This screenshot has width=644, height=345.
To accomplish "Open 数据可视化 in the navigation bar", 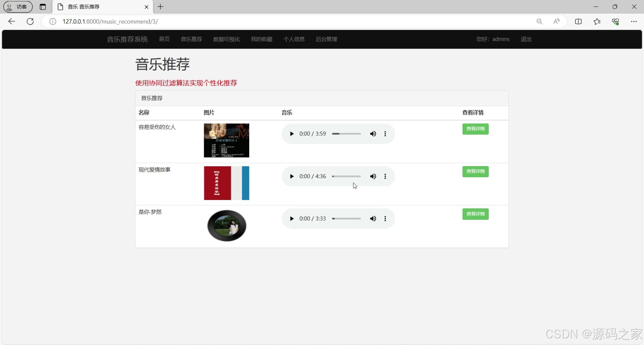I will coord(226,39).
